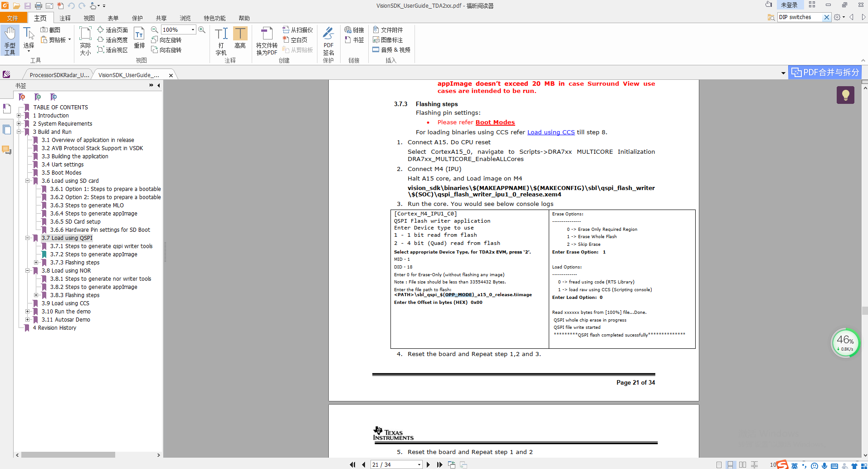Expand the 3.10 Run the demo bookmark
The width and height of the screenshot is (868, 469).
point(28,312)
